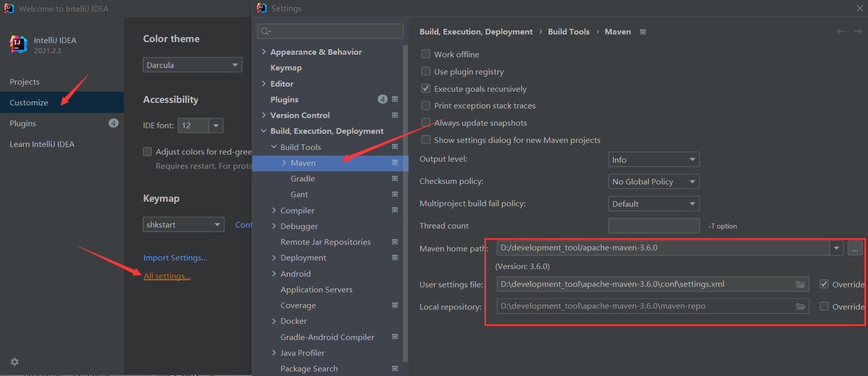Viewport: 868px width, 376px height.
Task: Enable Always update snapshots checkbox
Action: tap(426, 122)
